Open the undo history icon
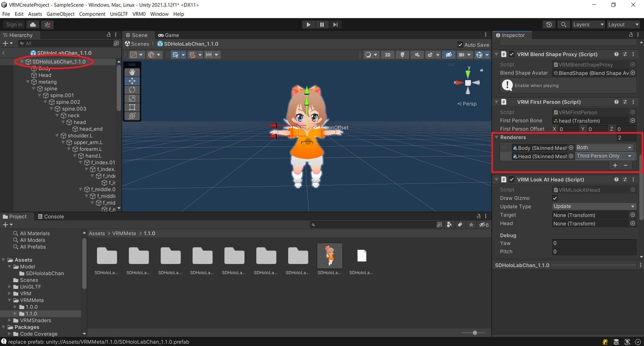 click(x=549, y=25)
